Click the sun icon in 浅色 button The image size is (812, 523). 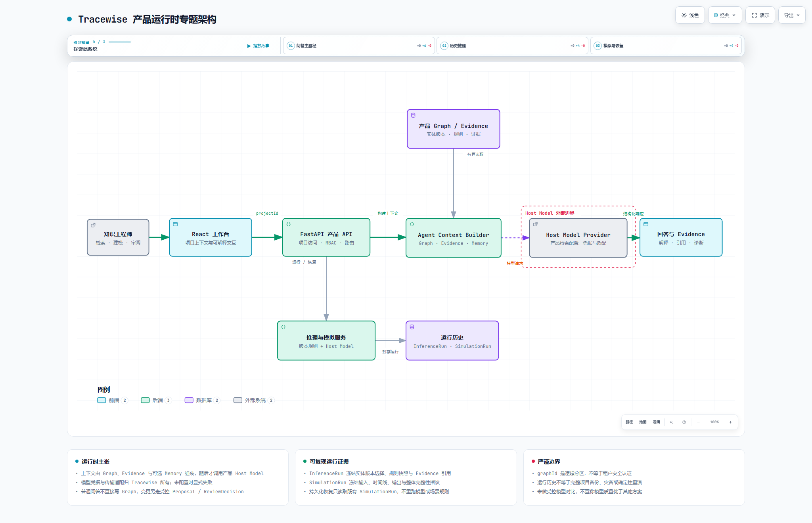point(684,15)
